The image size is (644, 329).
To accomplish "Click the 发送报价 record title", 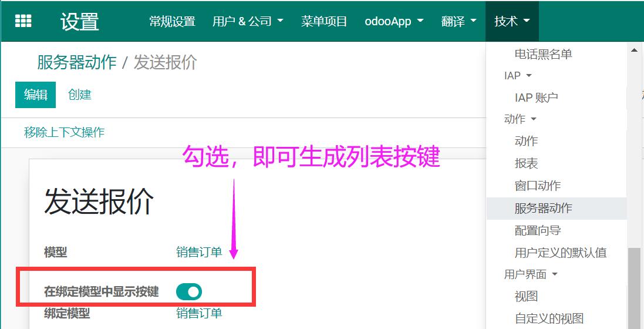I will (x=99, y=202).
